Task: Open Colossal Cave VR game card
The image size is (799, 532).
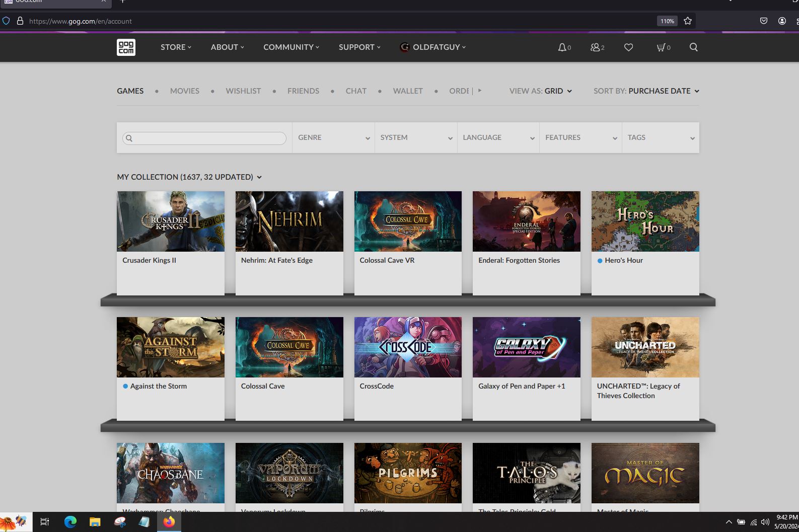Action: (408, 243)
